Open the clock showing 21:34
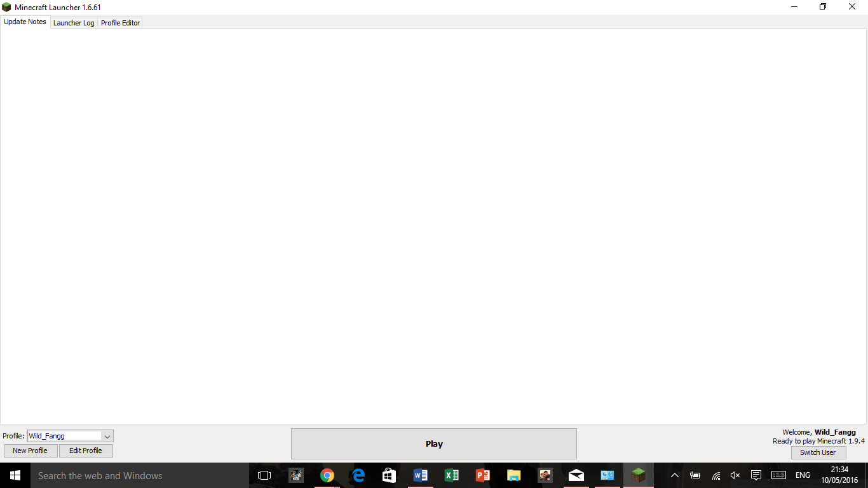868x488 pixels. pos(839,475)
